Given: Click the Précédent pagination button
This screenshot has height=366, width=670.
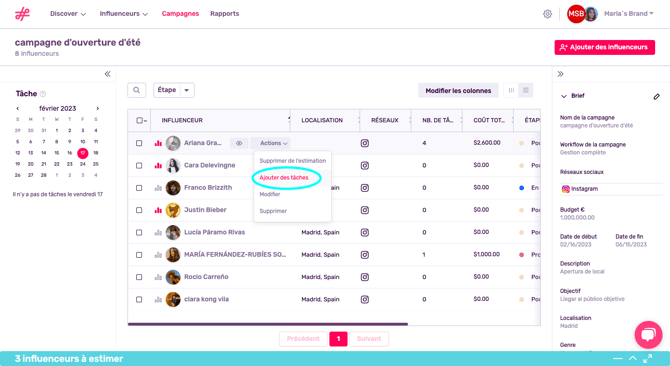Looking at the screenshot, I should [x=303, y=339].
